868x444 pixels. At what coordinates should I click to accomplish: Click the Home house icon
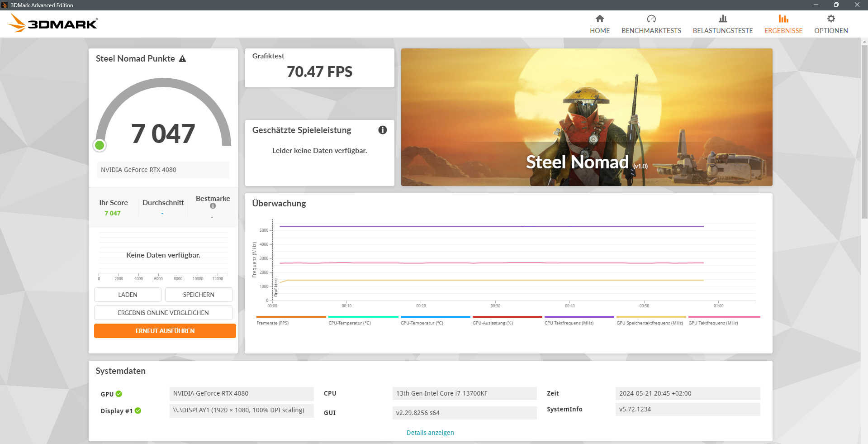600,19
